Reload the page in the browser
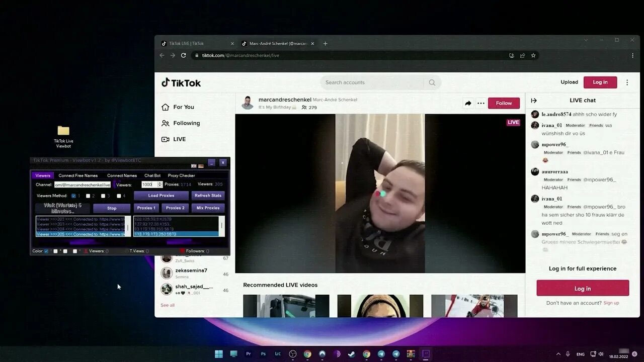 183,55
